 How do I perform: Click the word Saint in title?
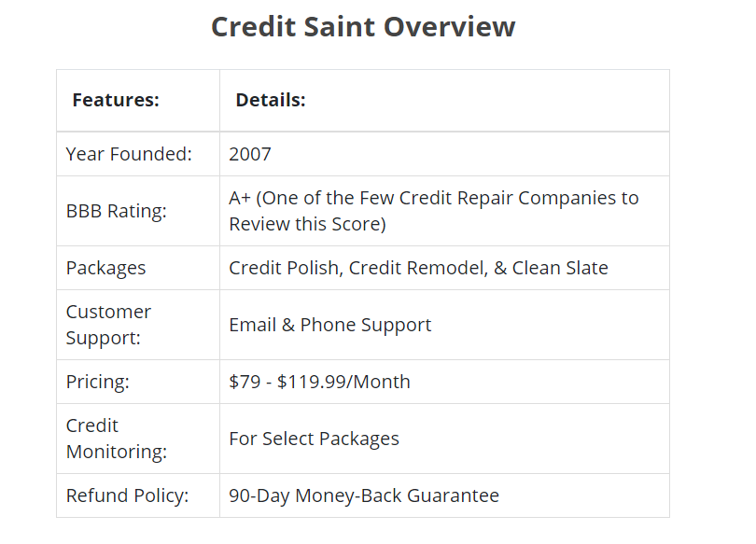click(339, 26)
